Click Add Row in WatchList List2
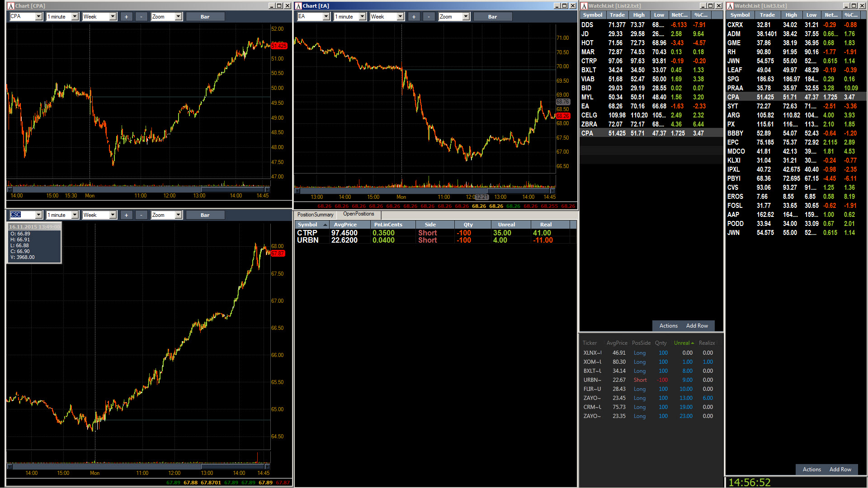The width and height of the screenshot is (868, 488). [697, 326]
